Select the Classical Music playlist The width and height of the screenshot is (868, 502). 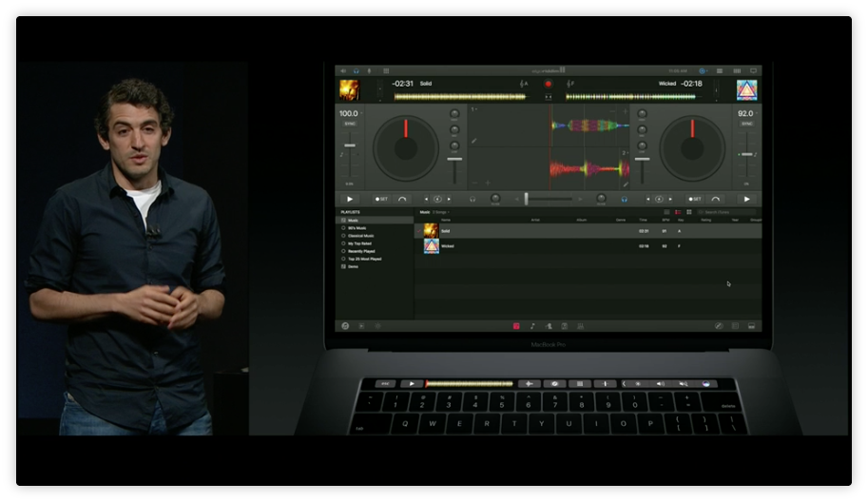point(375,236)
